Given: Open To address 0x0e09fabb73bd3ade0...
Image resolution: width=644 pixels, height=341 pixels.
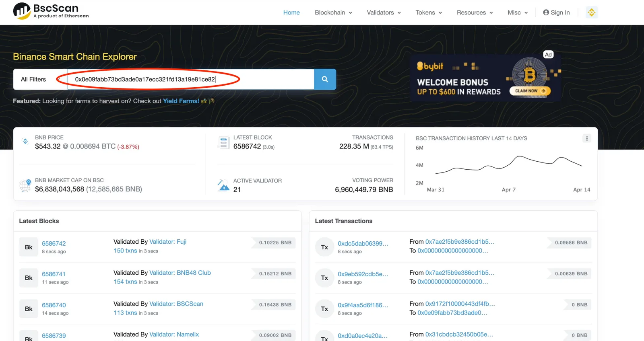Looking at the screenshot, I should point(452,312).
